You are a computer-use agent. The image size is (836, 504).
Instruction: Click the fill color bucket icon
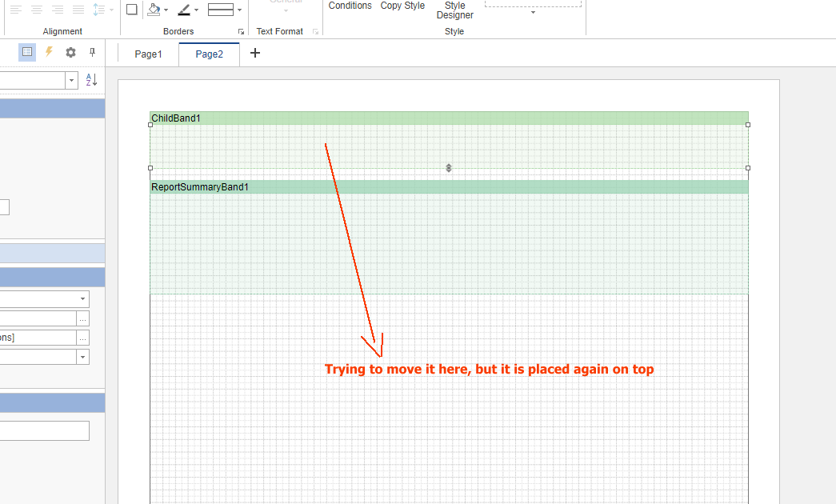pyautogui.click(x=154, y=10)
